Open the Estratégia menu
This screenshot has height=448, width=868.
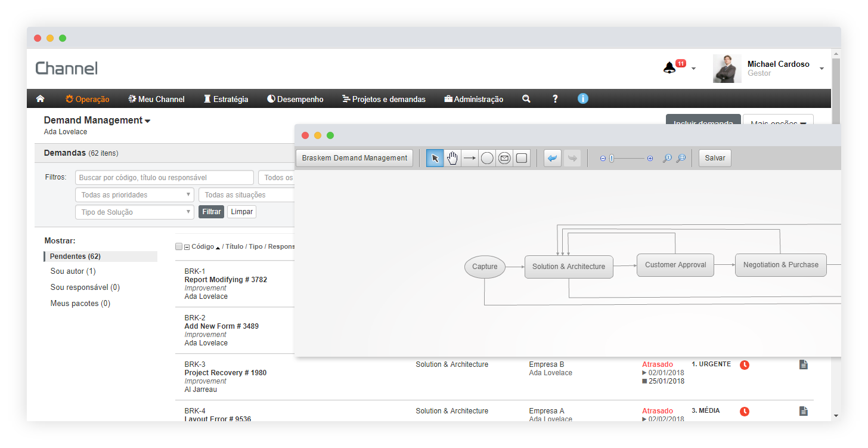click(226, 99)
